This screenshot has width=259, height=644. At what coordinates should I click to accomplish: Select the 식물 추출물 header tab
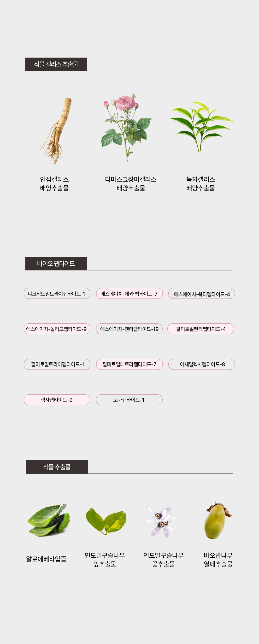click(x=57, y=467)
